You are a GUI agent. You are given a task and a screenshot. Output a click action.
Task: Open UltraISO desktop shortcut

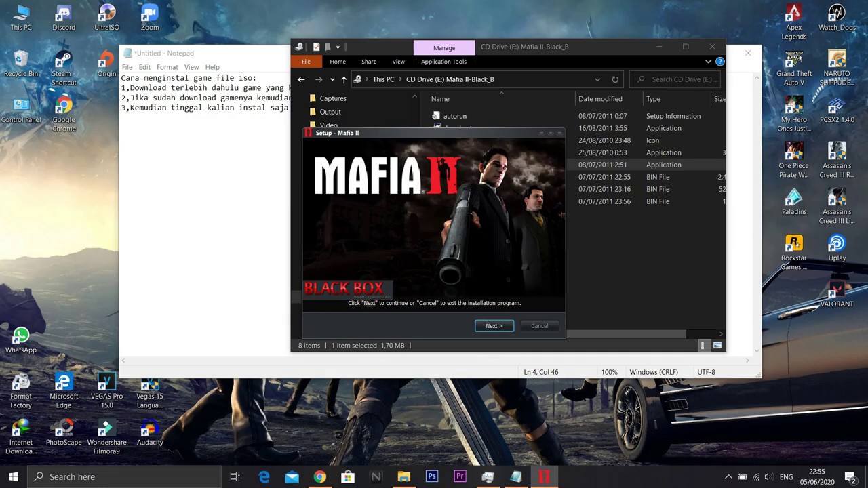coord(106,18)
